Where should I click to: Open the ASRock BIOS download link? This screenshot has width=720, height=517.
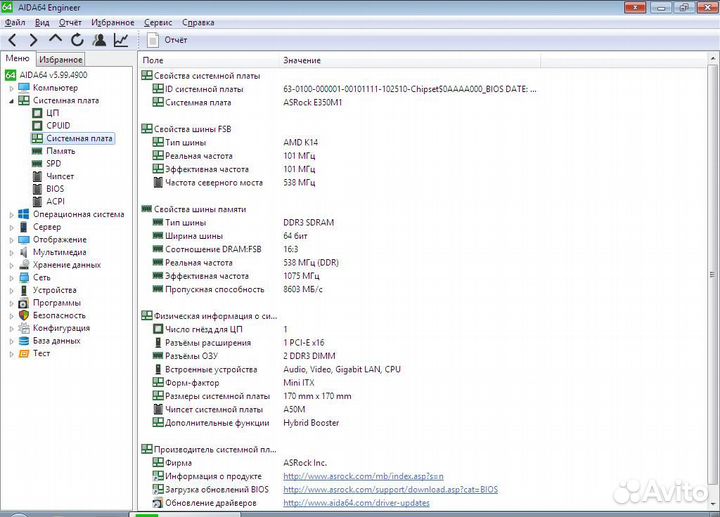pyautogui.click(x=390, y=489)
